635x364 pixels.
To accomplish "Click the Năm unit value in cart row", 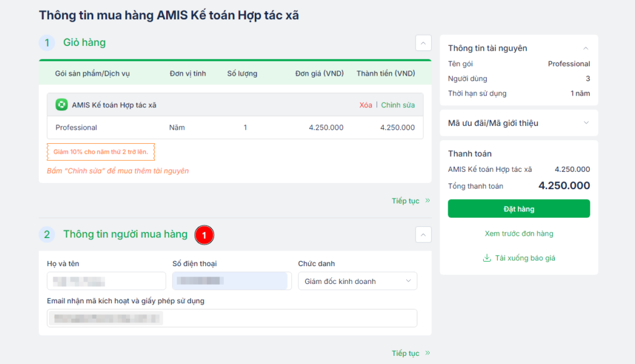I will [177, 128].
